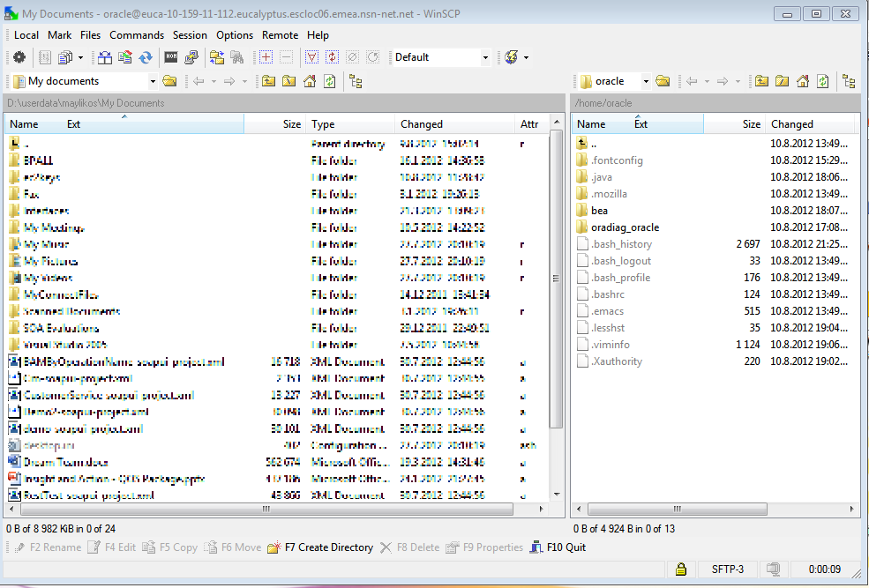Click the remote panel horizontal scrollbar thumb
This screenshot has height=588, width=869.
678,509
